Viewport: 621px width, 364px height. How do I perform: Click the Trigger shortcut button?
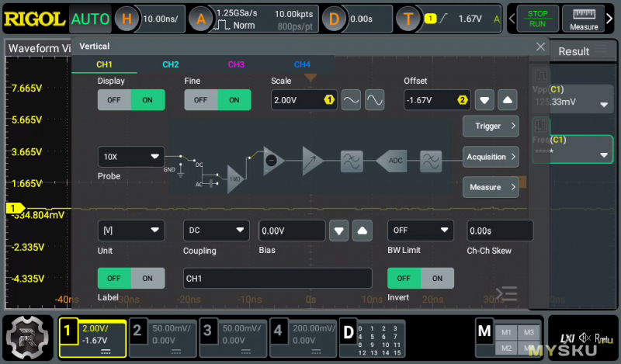click(x=491, y=126)
